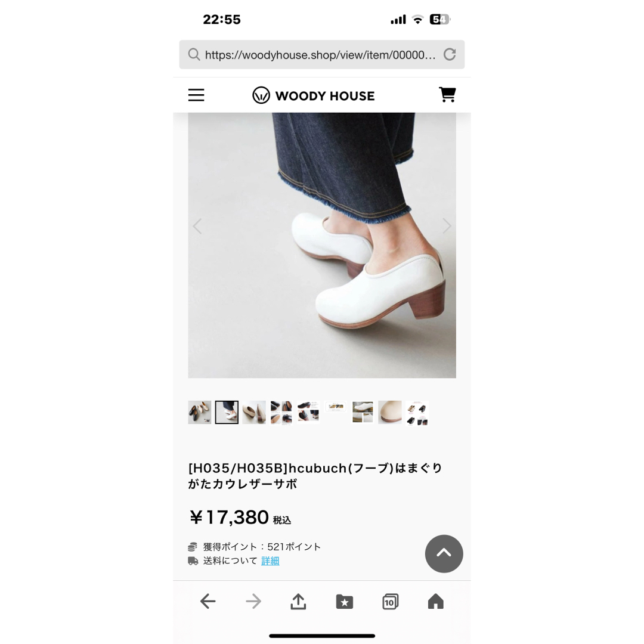Select the beige heel close-up thumbnail
This screenshot has height=644, width=644.
(x=390, y=412)
